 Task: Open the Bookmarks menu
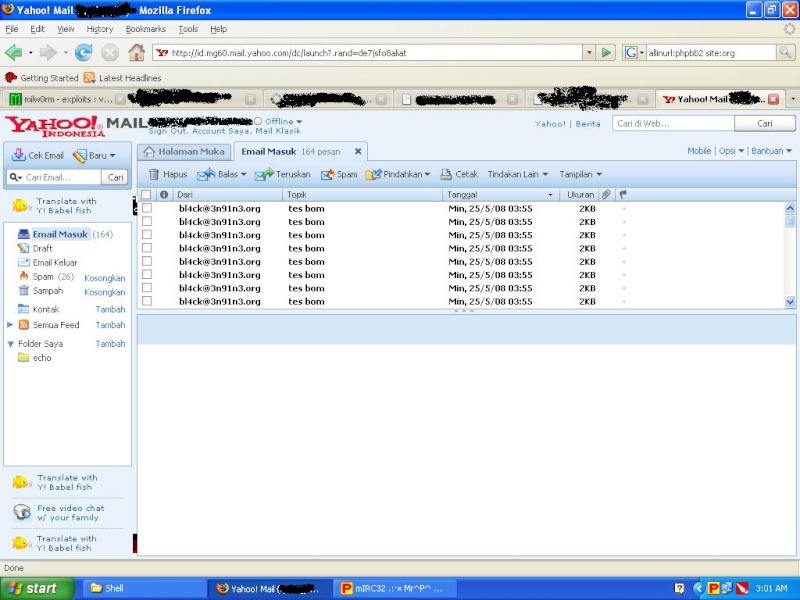click(x=146, y=29)
